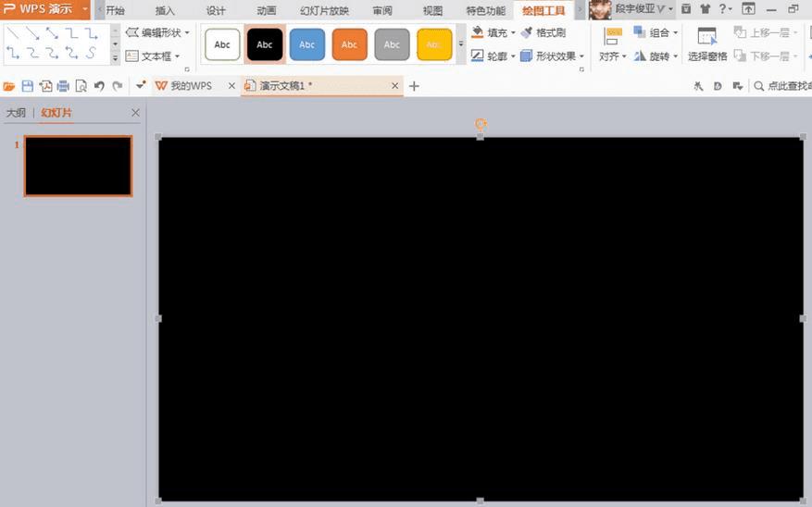Screen dimensions: 812x507
Task: Open the 插入 ribbon tab
Action: click(x=165, y=10)
